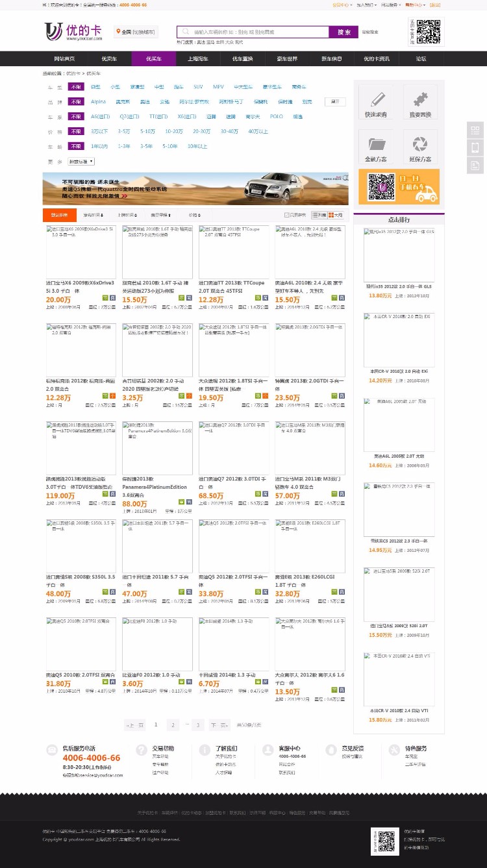Click the 交易帮助 question mark icon
The image size is (487, 868).
click(x=142, y=750)
